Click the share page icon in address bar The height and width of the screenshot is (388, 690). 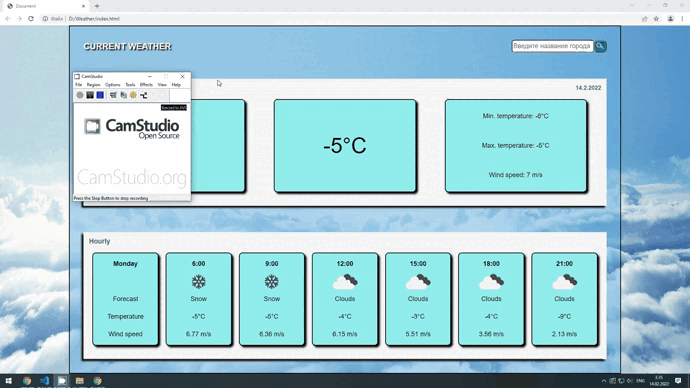pos(645,19)
